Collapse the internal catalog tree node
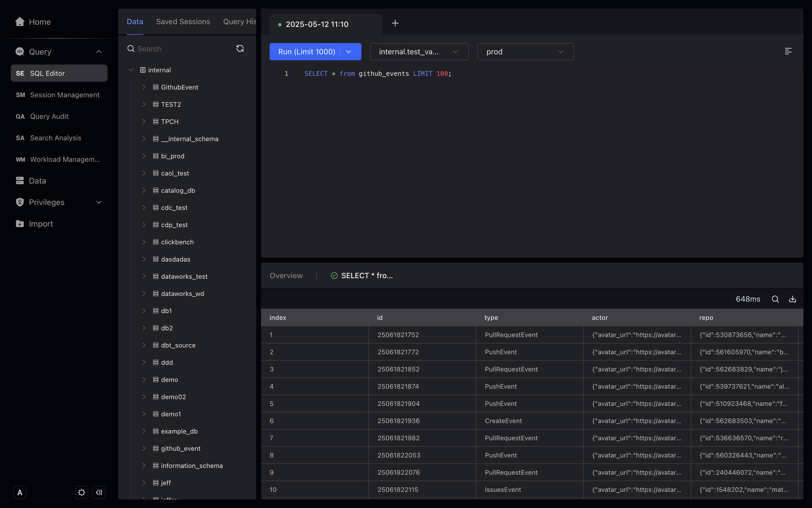The width and height of the screenshot is (812, 508). pyautogui.click(x=131, y=70)
